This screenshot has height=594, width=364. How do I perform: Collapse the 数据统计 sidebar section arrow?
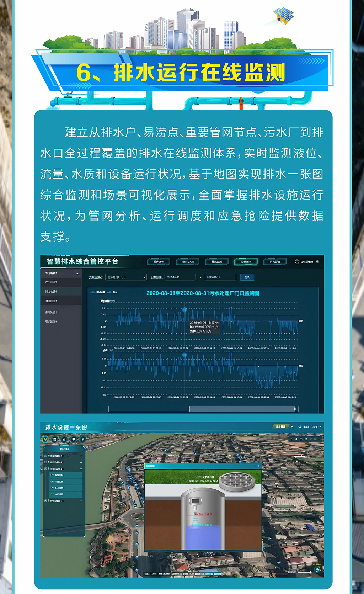[77, 273]
